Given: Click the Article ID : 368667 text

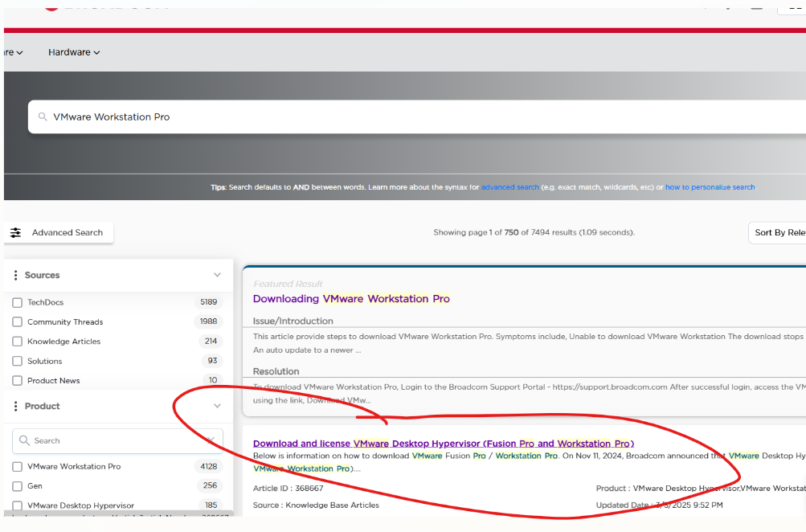Looking at the screenshot, I should coord(288,489).
